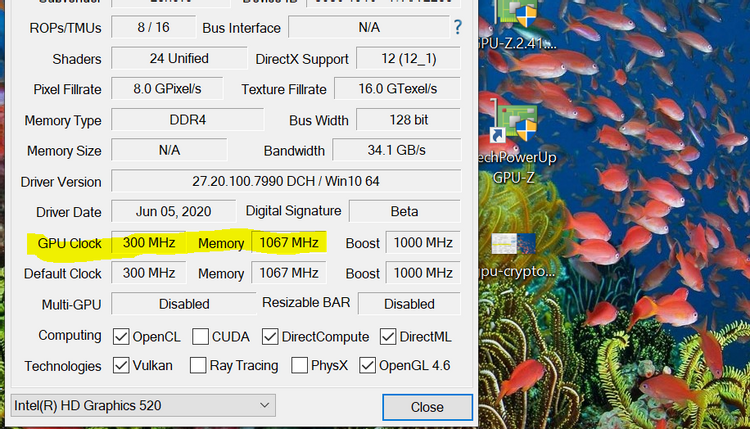Toggle the DirectCompute checkbox
Viewport: 750px width, 429px height.
pos(270,337)
